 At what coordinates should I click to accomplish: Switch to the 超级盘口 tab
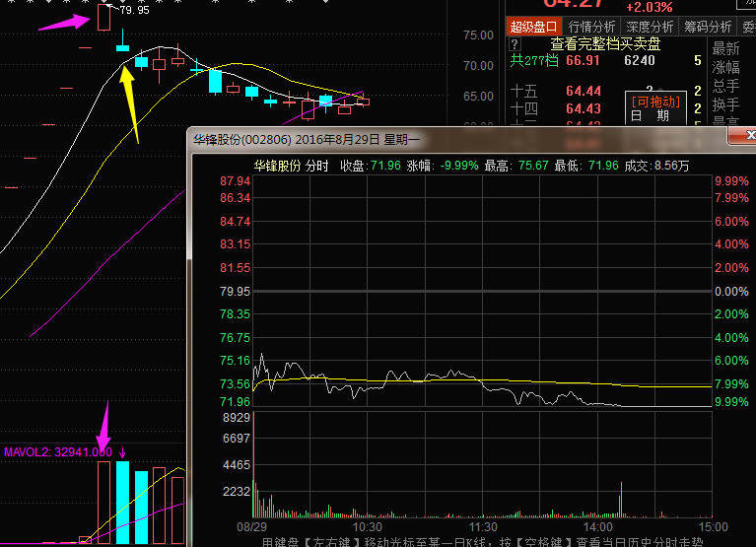[533, 27]
